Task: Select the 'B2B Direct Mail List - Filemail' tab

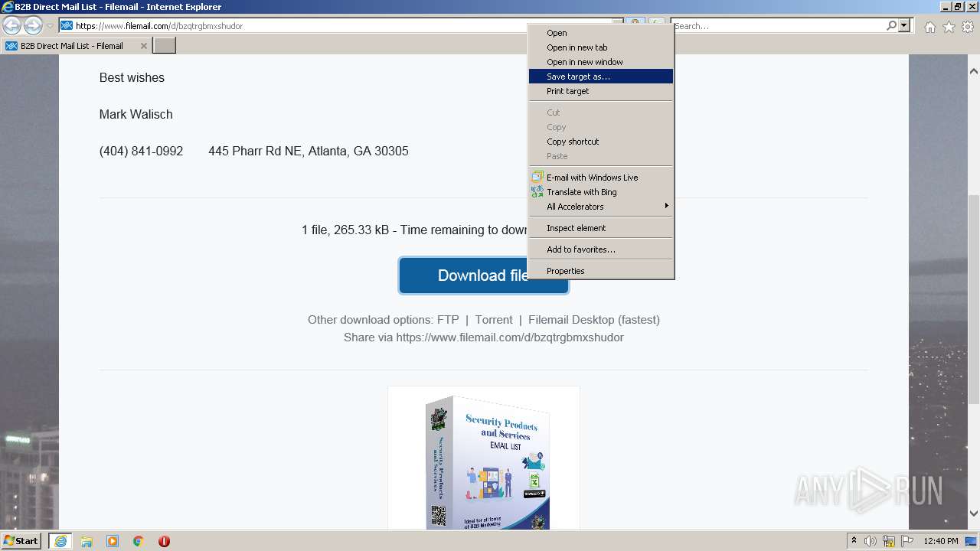Action: (75, 46)
